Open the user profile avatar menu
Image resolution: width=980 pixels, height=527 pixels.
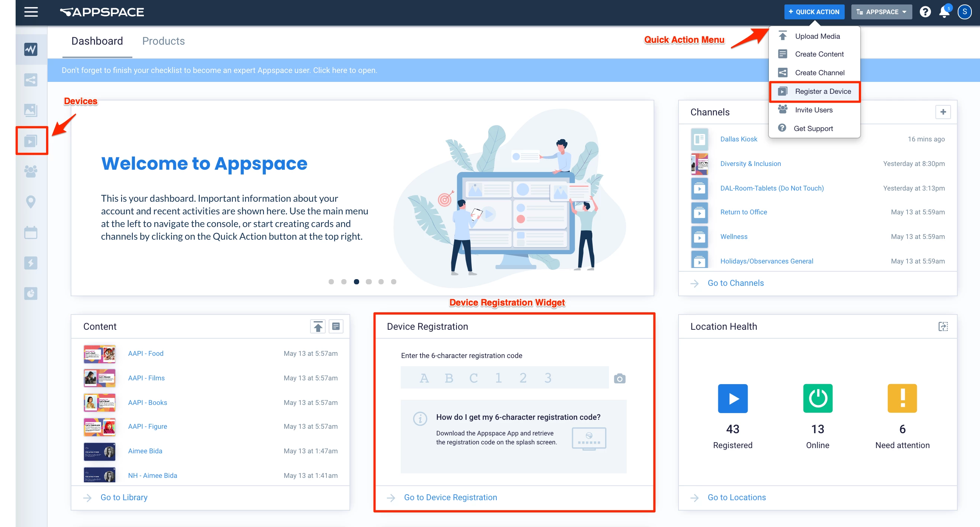[x=964, y=12]
